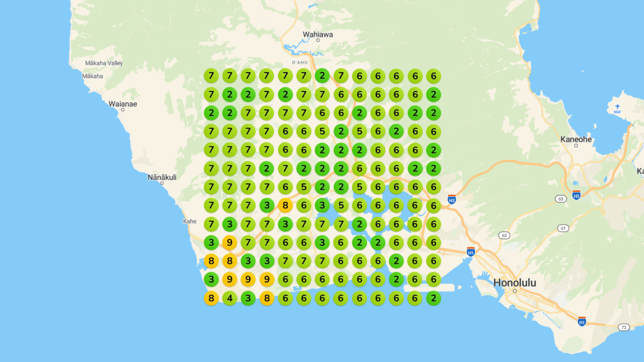Click the marker numbered 4
The height and width of the screenshot is (362, 644).
click(230, 298)
